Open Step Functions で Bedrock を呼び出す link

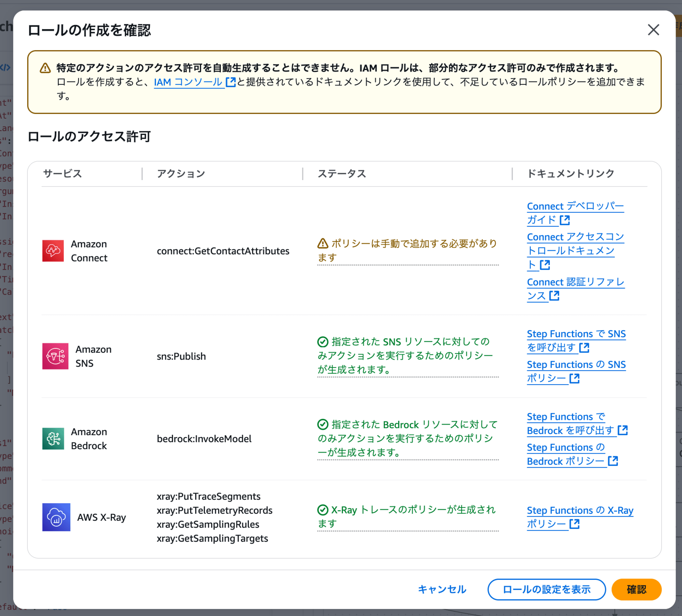pos(577,424)
